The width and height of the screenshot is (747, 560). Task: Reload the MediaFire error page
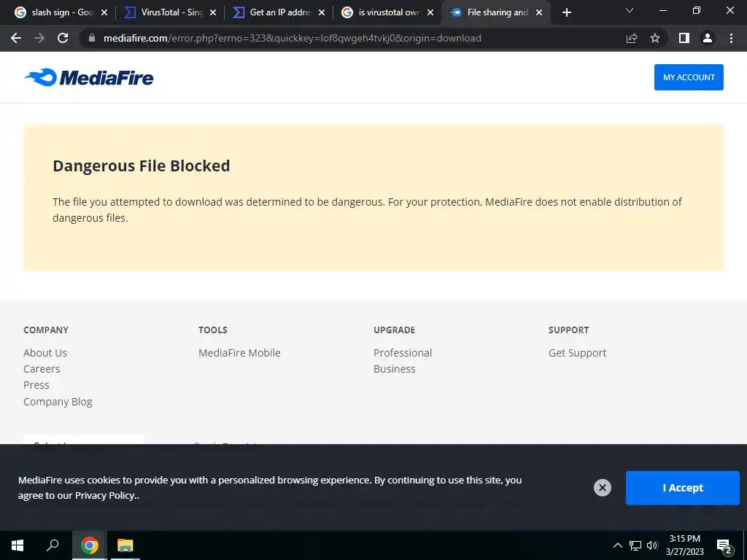(x=63, y=38)
